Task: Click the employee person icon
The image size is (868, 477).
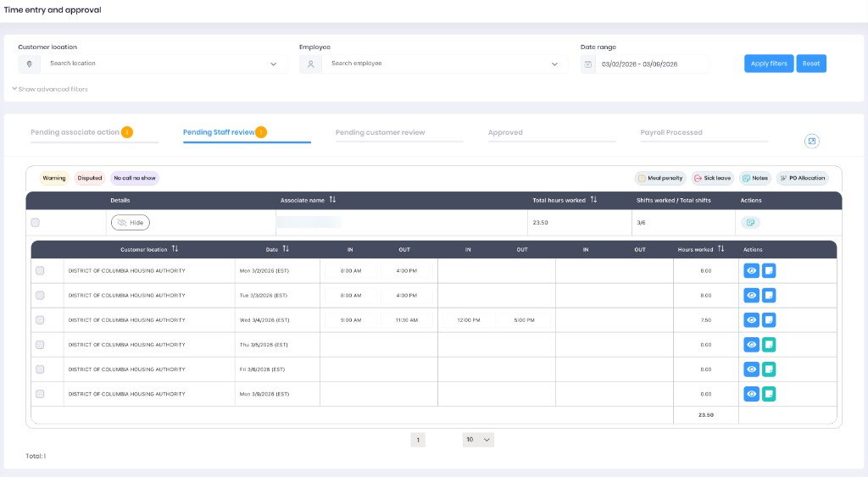Action: tap(310, 64)
